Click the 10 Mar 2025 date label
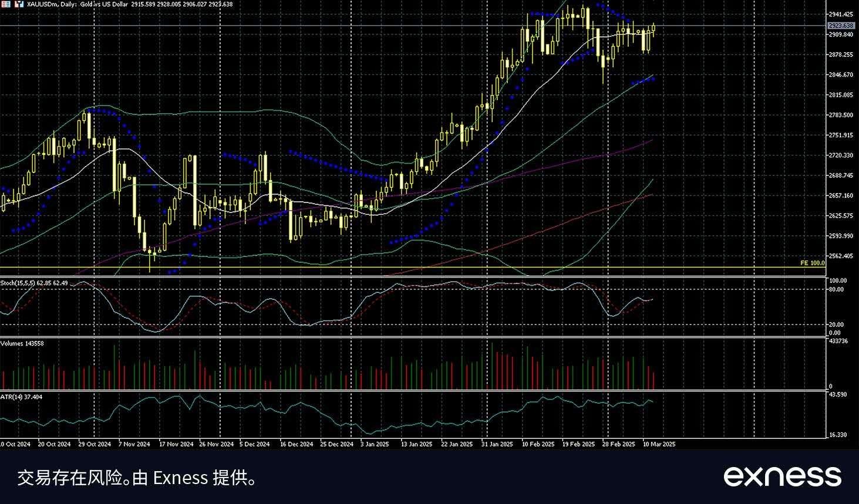 [x=659, y=444]
